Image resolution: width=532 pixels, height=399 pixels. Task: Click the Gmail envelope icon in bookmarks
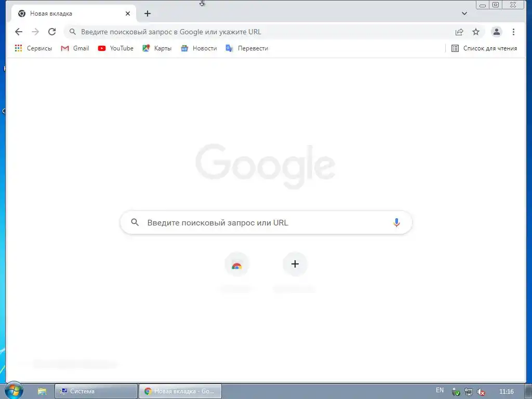pos(65,48)
